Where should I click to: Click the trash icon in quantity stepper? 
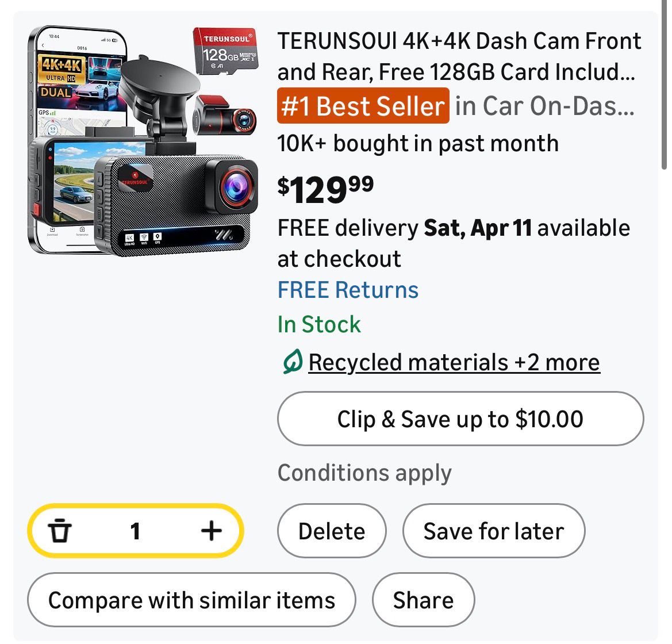coord(60,530)
